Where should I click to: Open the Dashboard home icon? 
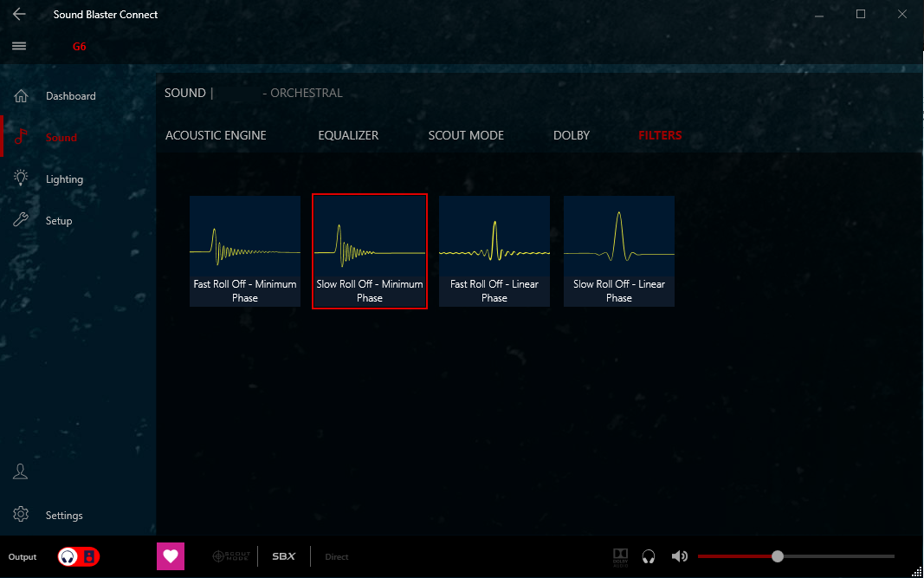click(21, 95)
